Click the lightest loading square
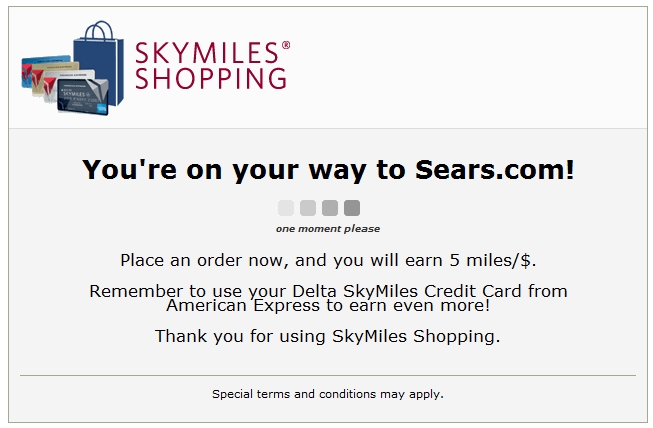 286,208
